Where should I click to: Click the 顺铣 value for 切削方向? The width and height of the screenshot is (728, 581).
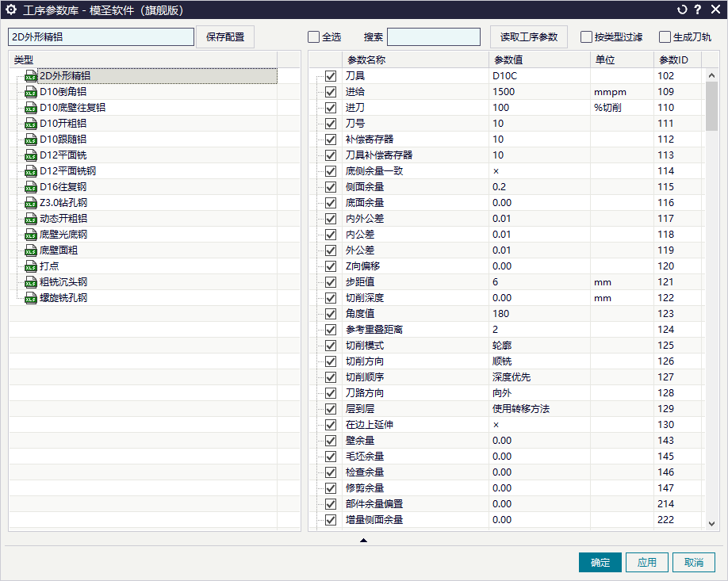502,361
